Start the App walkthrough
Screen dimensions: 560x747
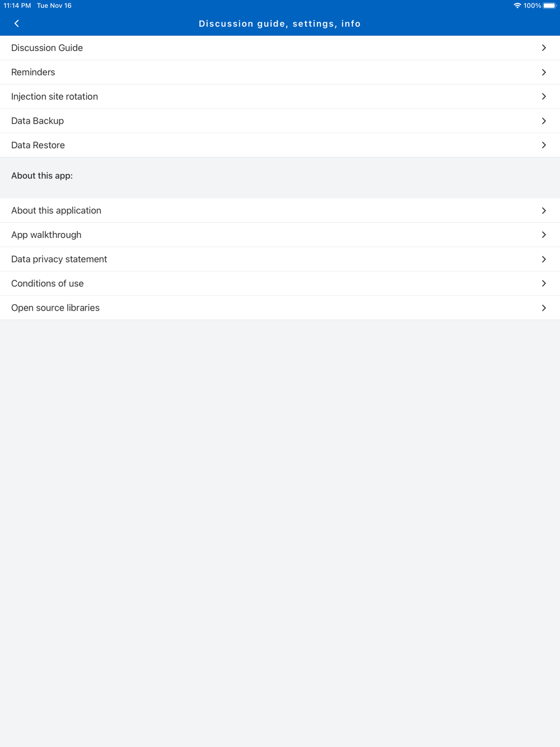click(280, 235)
